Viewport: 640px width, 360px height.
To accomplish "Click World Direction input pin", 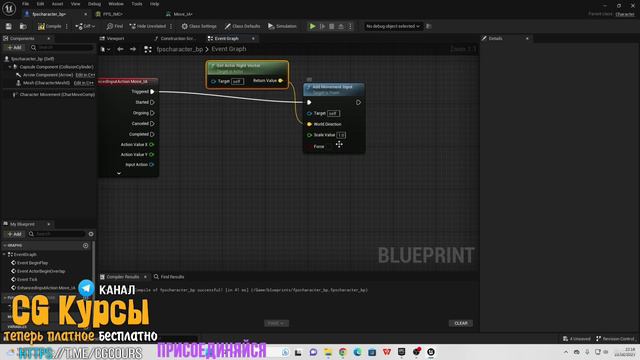I will (x=309, y=124).
